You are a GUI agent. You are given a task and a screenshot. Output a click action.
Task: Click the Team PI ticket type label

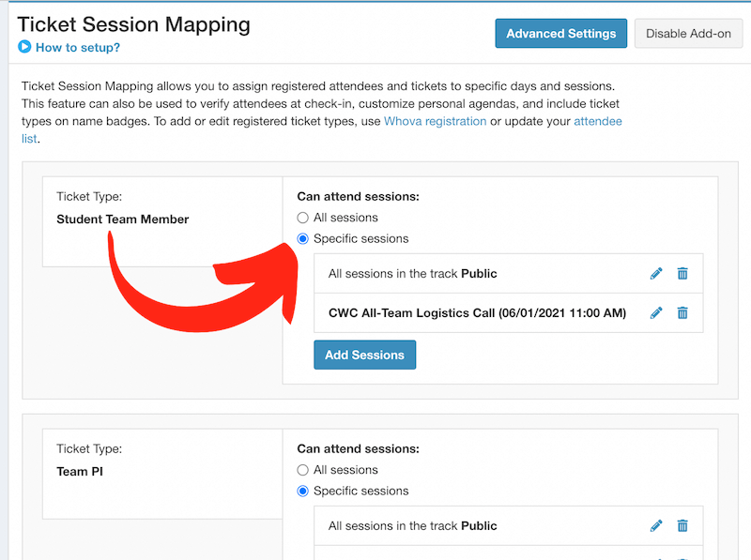coord(80,472)
